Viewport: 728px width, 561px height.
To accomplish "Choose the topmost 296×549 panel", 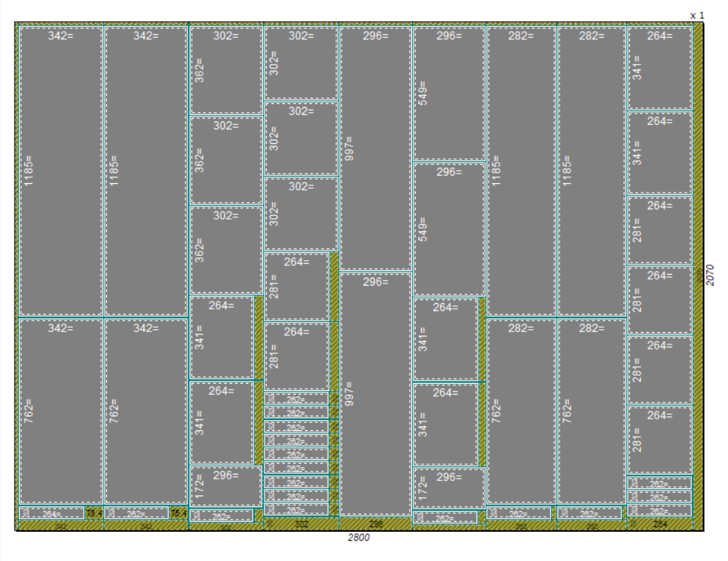I will pyautogui.click(x=449, y=93).
